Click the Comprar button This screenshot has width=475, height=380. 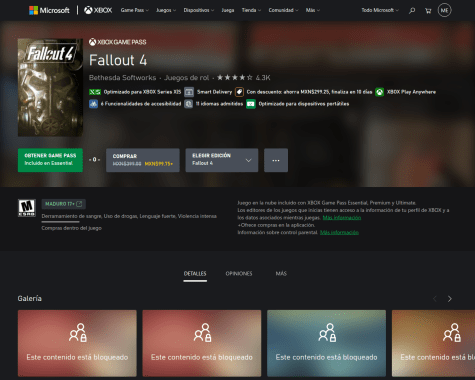(x=143, y=160)
